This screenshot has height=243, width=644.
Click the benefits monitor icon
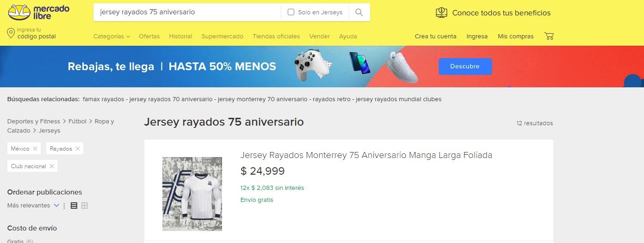(442, 13)
